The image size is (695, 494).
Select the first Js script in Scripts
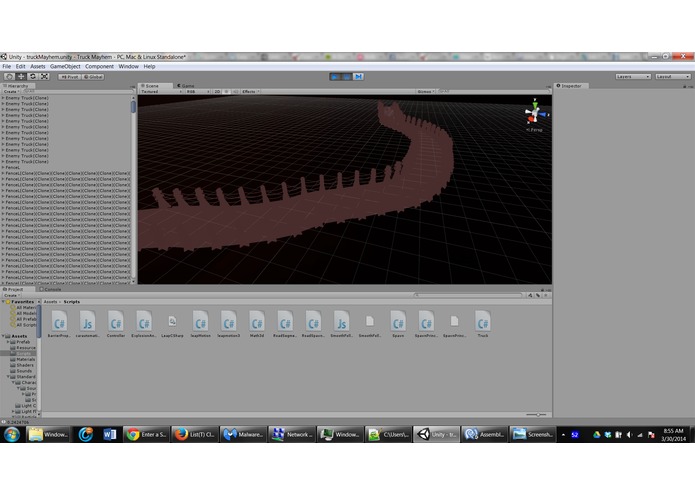(87, 324)
